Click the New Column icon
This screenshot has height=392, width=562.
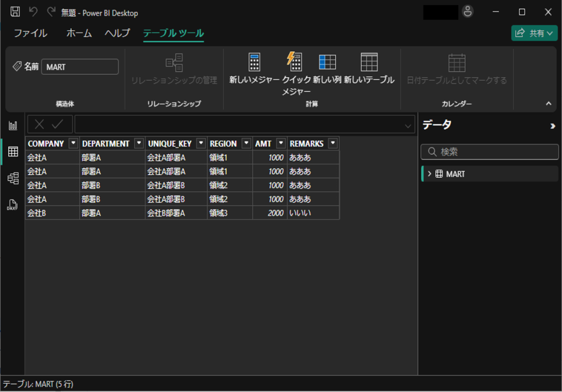pos(328,63)
